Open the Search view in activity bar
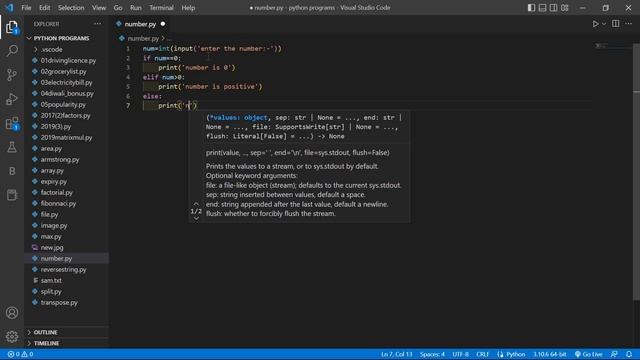This screenshot has width=640, height=360. (x=12, y=51)
